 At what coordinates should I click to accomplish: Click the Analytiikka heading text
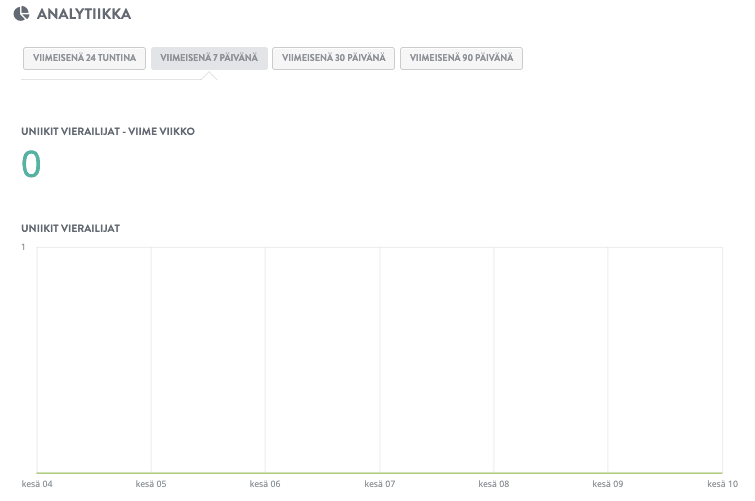tap(84, 14)
